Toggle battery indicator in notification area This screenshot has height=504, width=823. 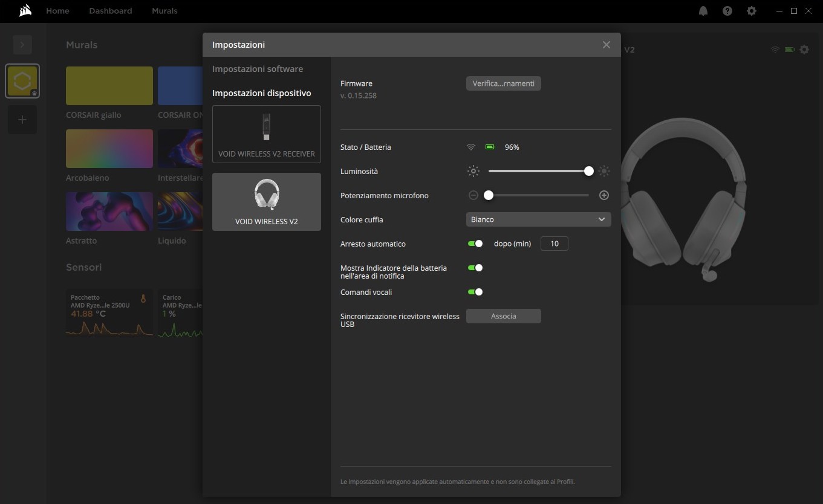point(475,268)
